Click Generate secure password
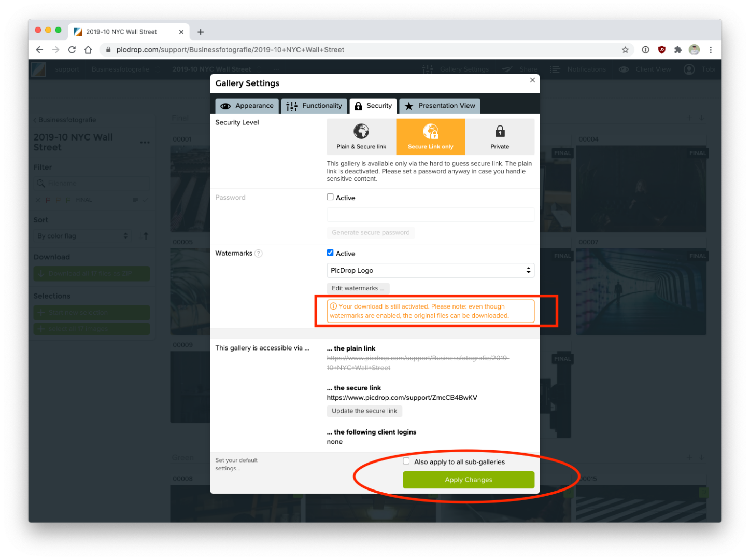 pos(371,232)
